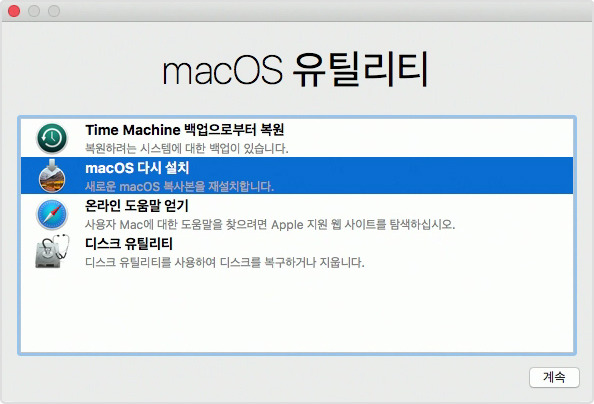The width and height of the screenshot is (594, 404).
Task: Click the macOS reinstall installer icon
Action: [x=52, y=176]
